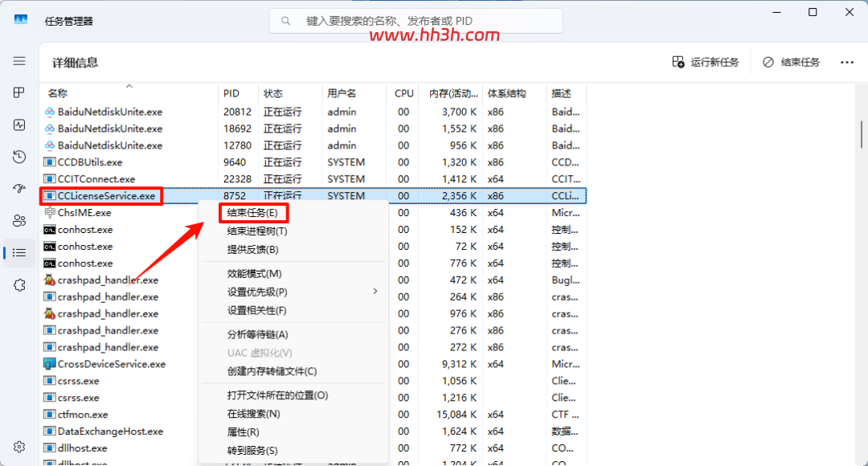Click memory value 15,084 K
Viewport: 868px width, 466px height.
pos(457,415)
